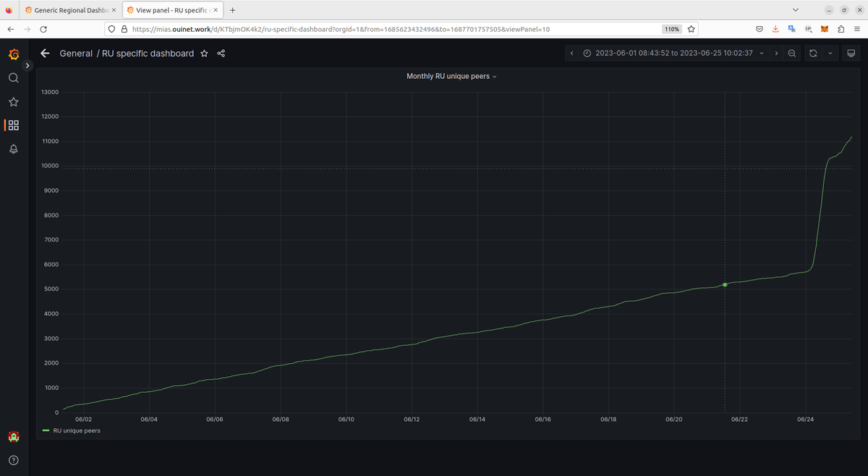This screenshot has width=868, height=476.
Task: Open the Monthly RU unique peers panel menu
Action: (451, 76)
